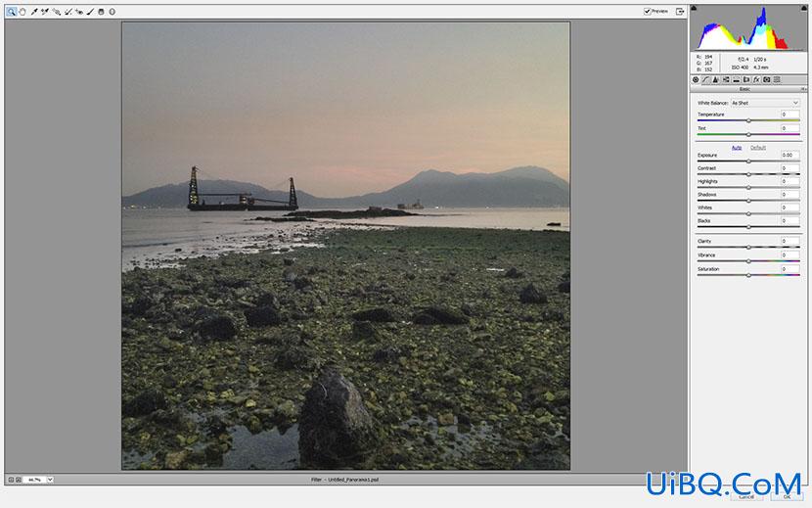Viewport: 812px width, 508px height.
Task: Focus the Temperature value field
Action: tap(789, 115)
